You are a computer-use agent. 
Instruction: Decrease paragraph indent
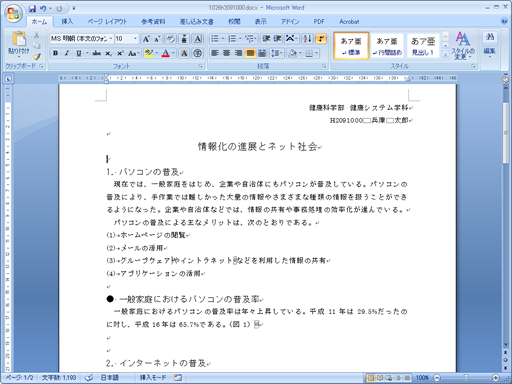tap(266, 39)
